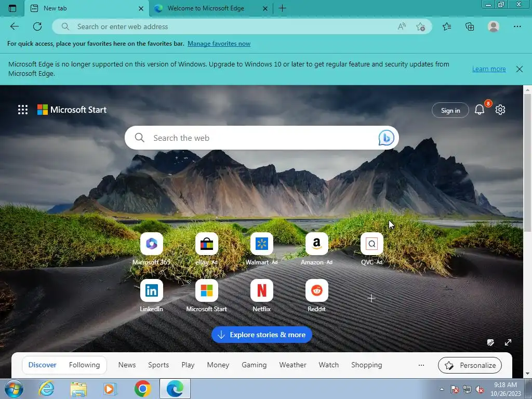Open the user profile avatar
Image resolution: width=532 pixels, height=399 pixels.
[494, 26]
